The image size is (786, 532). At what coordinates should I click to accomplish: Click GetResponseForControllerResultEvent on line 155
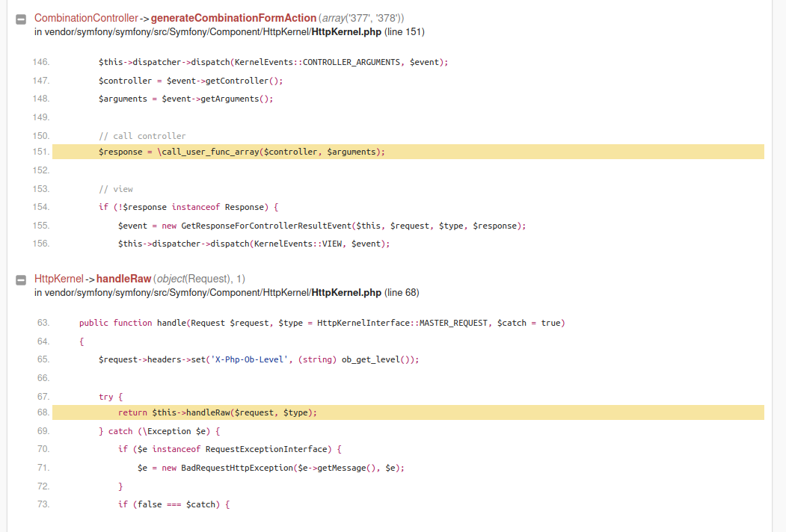tap(266, 226)
